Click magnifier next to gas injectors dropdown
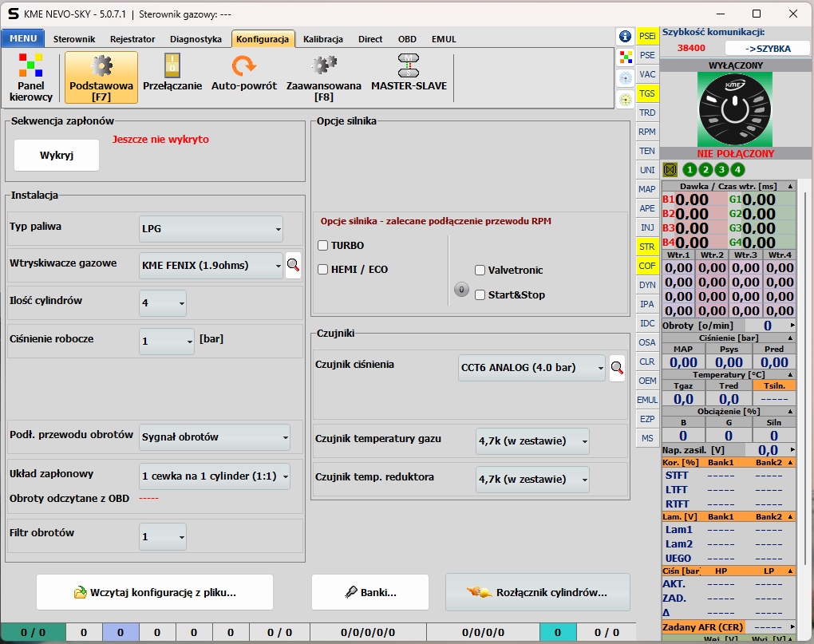 [x=294, y=265]
